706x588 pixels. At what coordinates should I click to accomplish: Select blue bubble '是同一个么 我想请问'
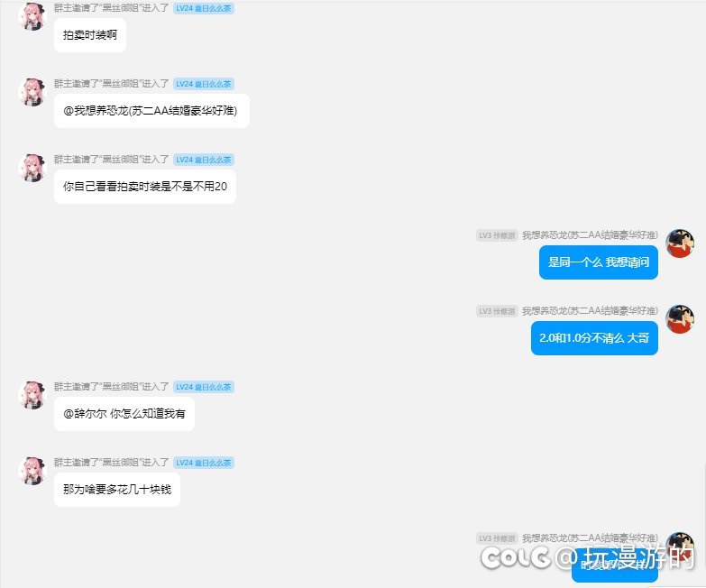pos(599,262)
